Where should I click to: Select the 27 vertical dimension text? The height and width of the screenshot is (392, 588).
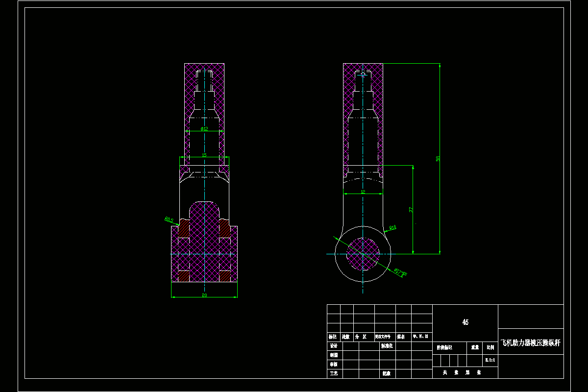(411, 210)
